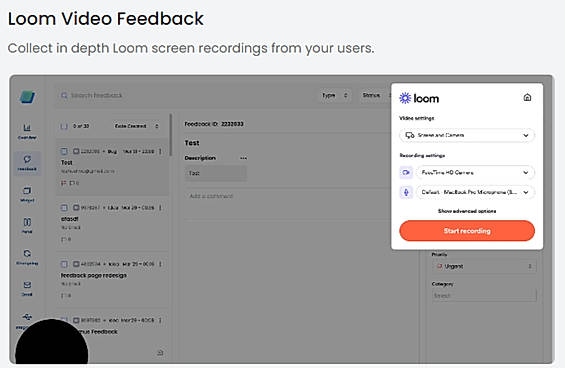Viewport: 565px width, 368px height.
Task: Tick the checkbox for feedback page redesign
Action: point(64,264)
